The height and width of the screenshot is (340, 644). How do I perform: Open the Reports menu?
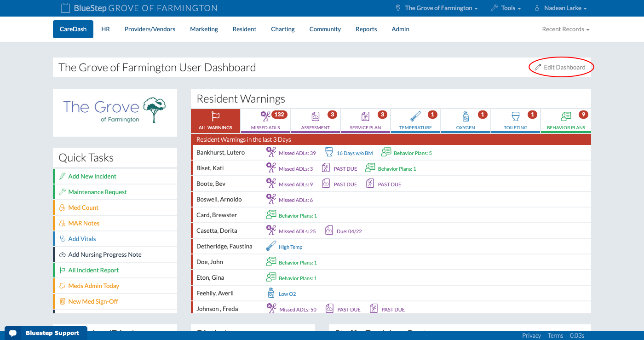pos(366,29)
